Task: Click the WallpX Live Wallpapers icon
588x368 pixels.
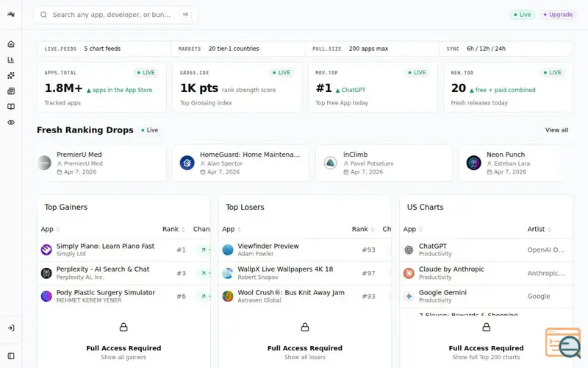Action: (228, 273)
